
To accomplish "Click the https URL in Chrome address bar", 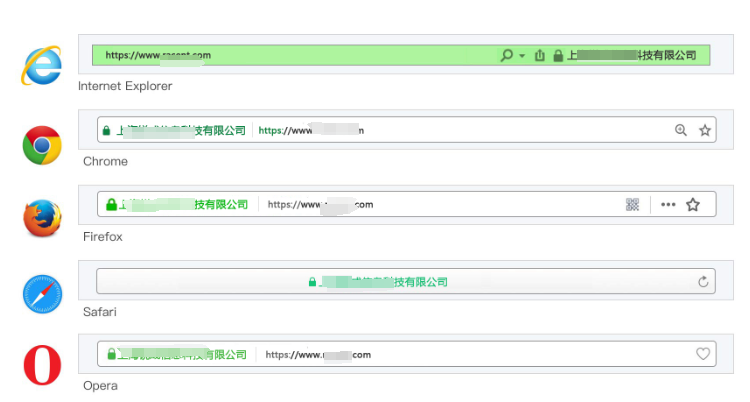I will pos(311,130).
